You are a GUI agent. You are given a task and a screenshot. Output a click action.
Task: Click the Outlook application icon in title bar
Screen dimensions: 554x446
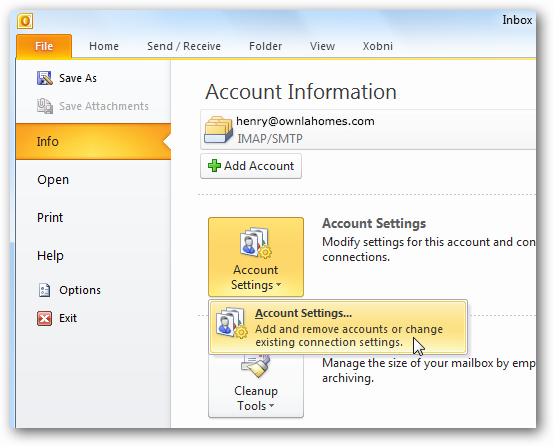click(x=25, y=21)
